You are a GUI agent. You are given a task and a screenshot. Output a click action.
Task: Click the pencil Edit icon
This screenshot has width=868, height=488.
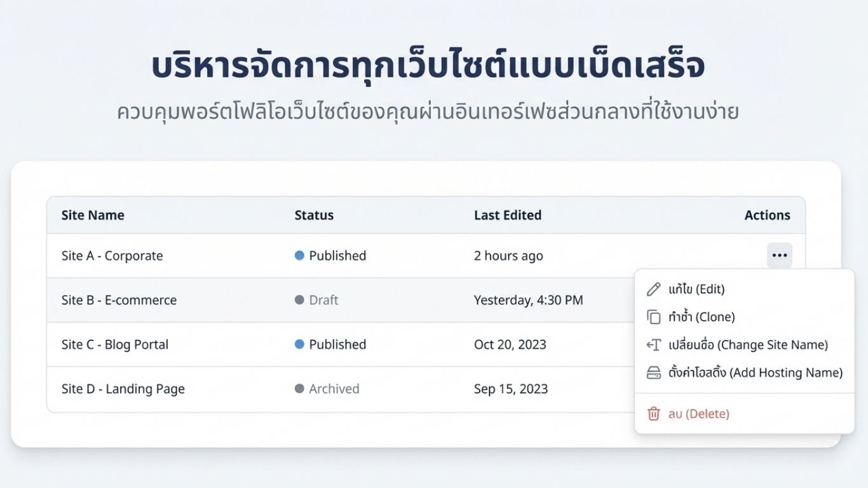pos(653,290)
